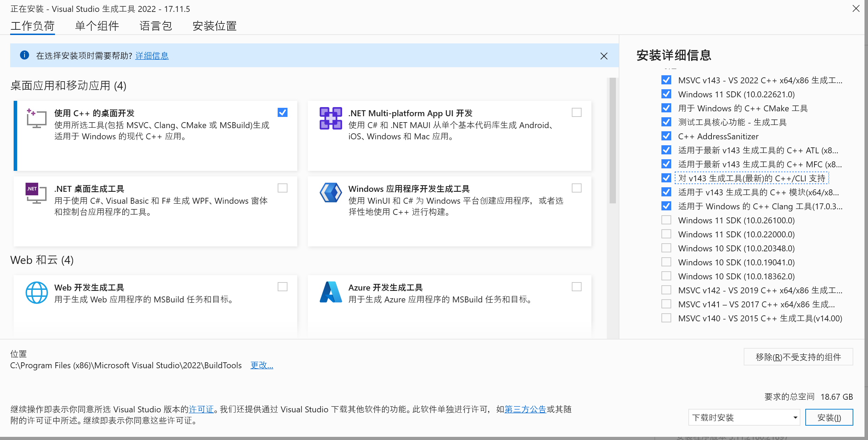The height and width of the screenshot is (440, 868).
Task: Click the .NET MAUI workload icon
Action: point(331,118)
